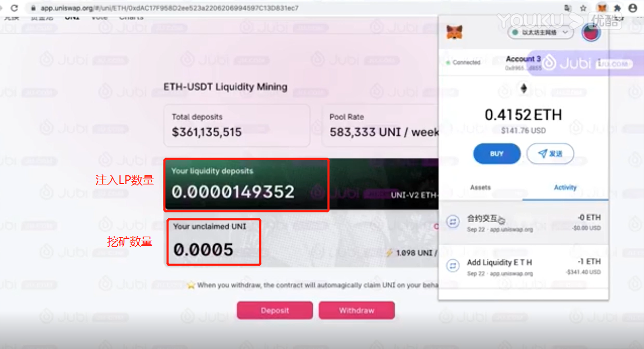
Task: Click the MetaMask fox extension icon
Action: (x=601, y=8)
